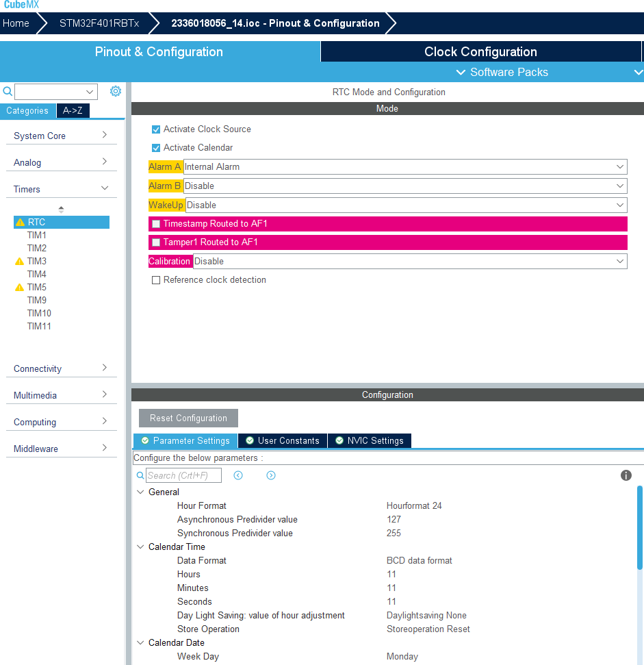This screenshot has height=665, width=644.
Task: Click the Hours parameter row
Action: click(385, 574)
